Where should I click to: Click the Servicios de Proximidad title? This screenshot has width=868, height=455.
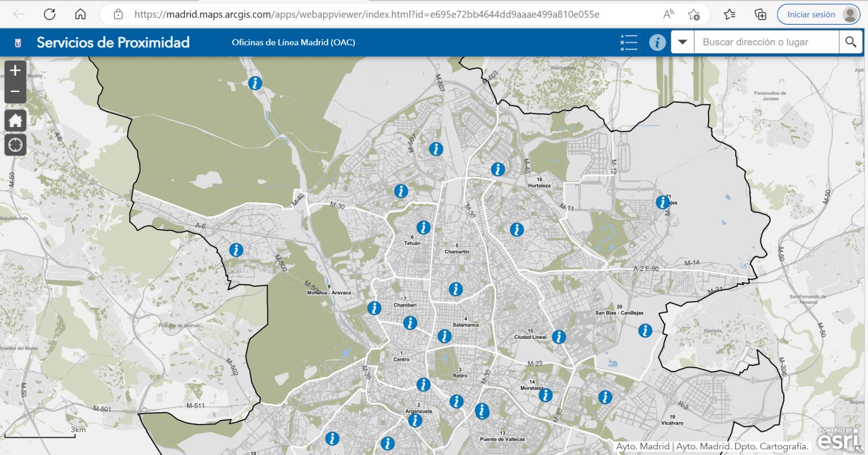[113, 42]
